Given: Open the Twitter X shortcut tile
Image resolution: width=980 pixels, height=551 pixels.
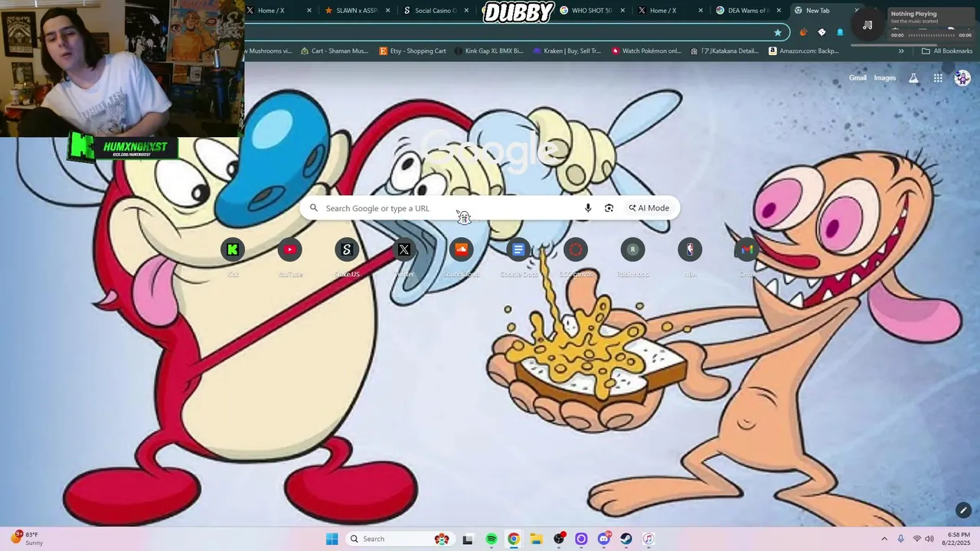Looking at the screenshot, I should pyautogui.click(x=404, y=249).
